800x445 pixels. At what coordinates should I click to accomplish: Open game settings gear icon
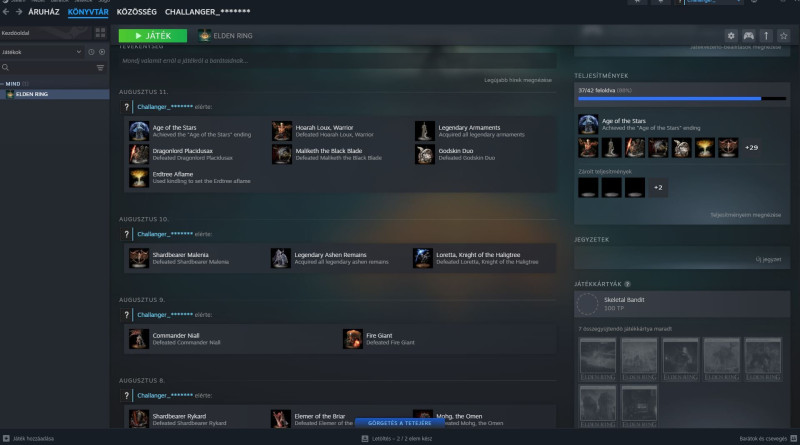[731, 36]
